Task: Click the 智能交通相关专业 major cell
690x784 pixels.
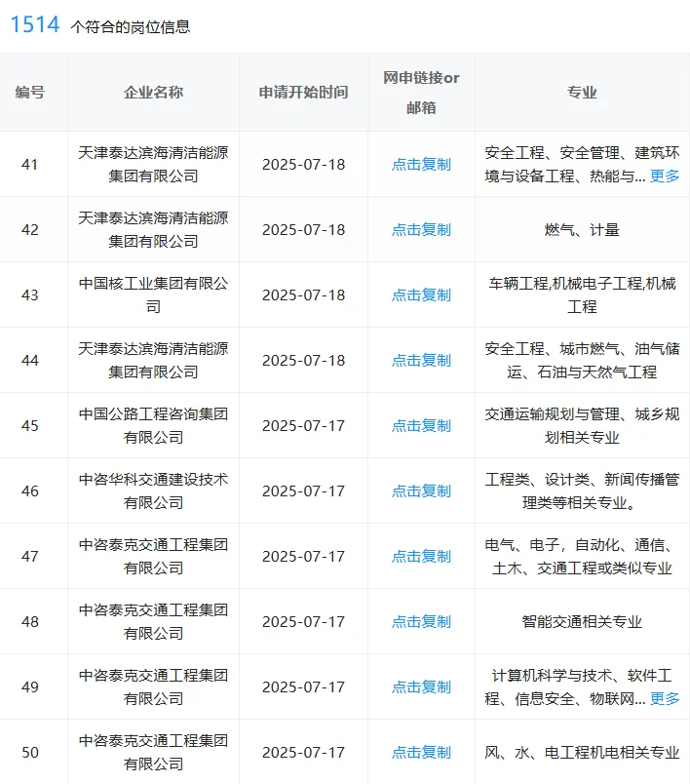Action: (x=582, y=622)
